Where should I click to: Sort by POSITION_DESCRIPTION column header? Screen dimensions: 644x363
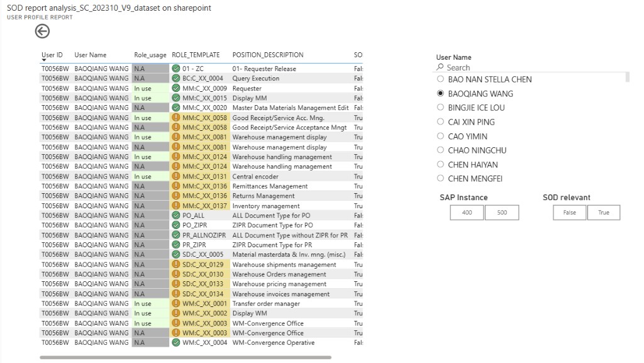click(268, 55)
